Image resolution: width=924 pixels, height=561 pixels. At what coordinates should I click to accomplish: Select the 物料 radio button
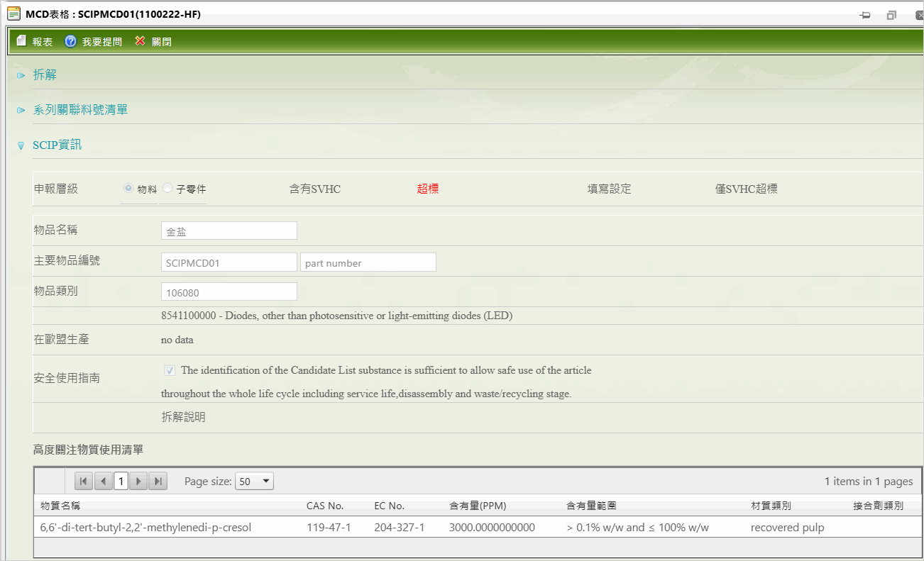pos(128,188)
